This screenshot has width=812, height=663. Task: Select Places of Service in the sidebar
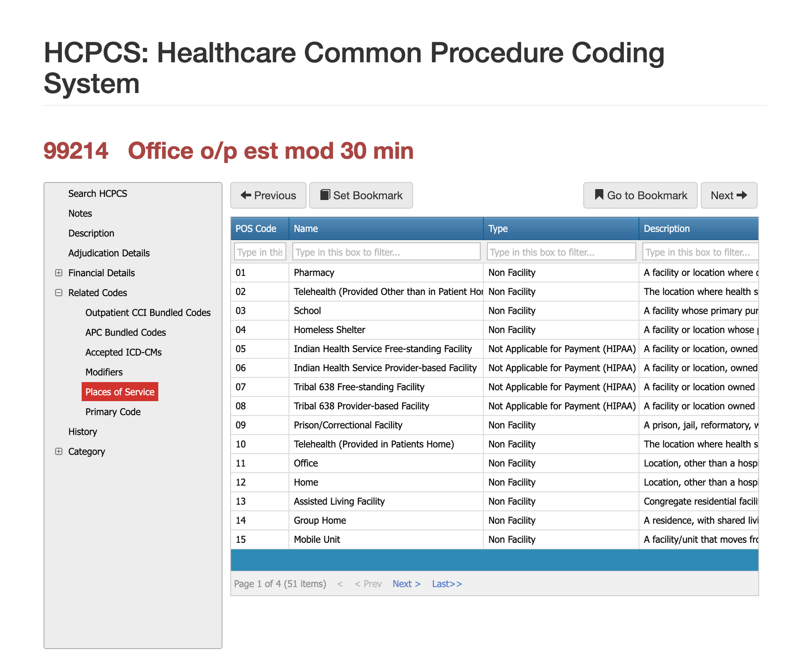click(120, 391)
